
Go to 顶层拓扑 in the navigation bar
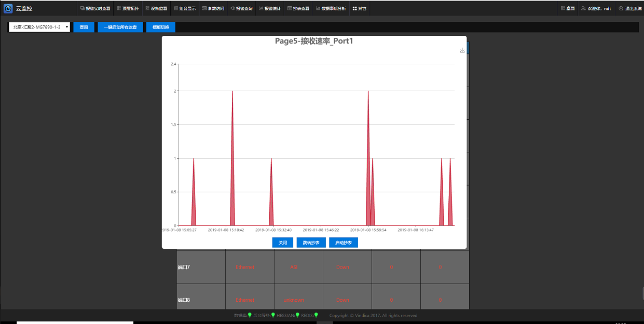pos(126,8)
